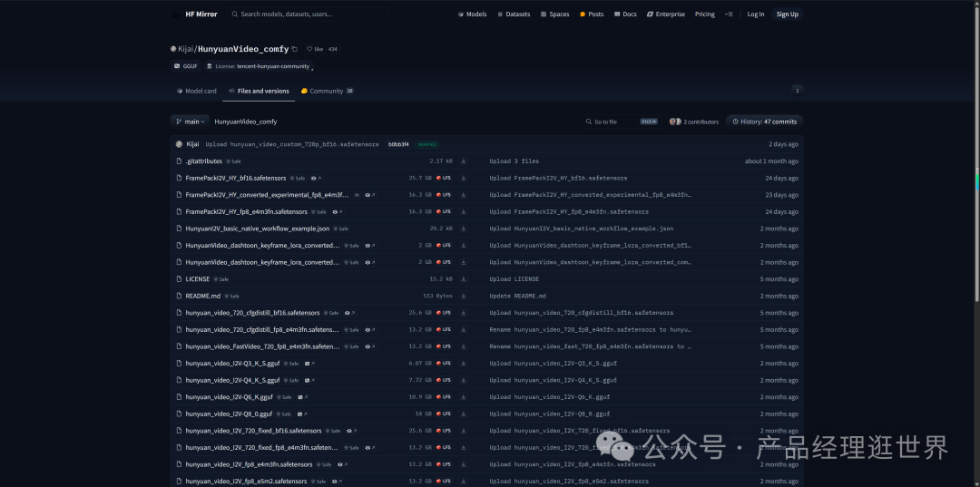Image resolution: width=980 pixels, height=487 pixels.
Task: Open Spaces in the top navigation
Action: tap(555, 14)
